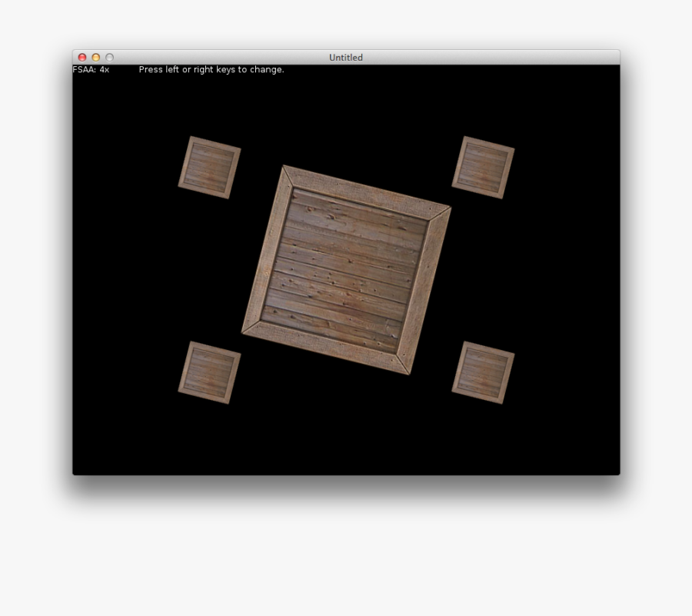
Task: Select the top-left small crate
Action: point(208,168)
